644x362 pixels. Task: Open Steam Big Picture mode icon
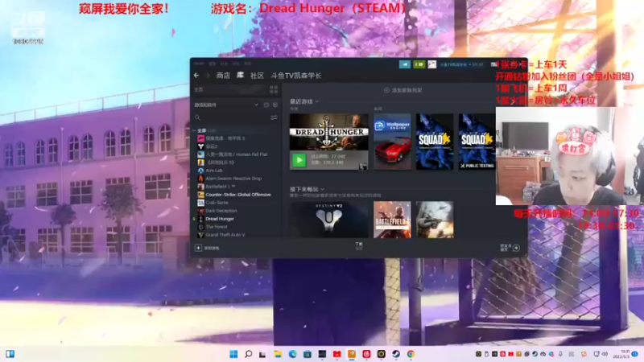(x=493, y=64)
